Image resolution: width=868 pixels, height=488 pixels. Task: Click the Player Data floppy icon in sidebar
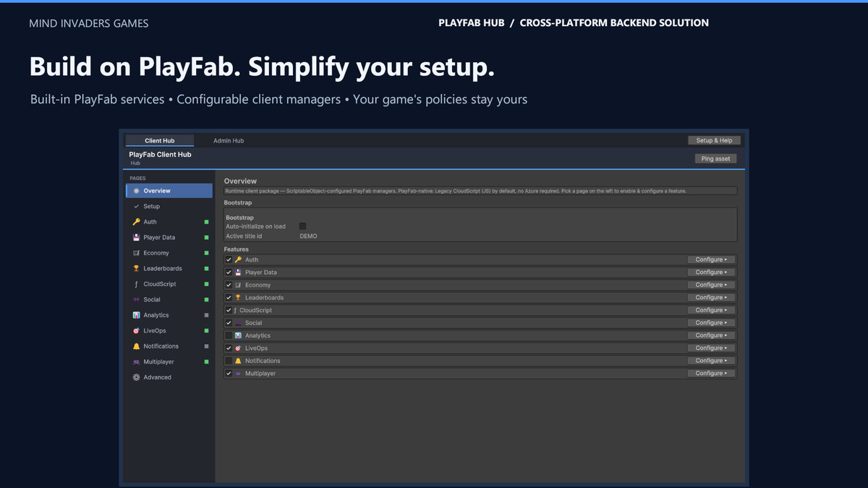pyautogui.click(x=137, y=237)
